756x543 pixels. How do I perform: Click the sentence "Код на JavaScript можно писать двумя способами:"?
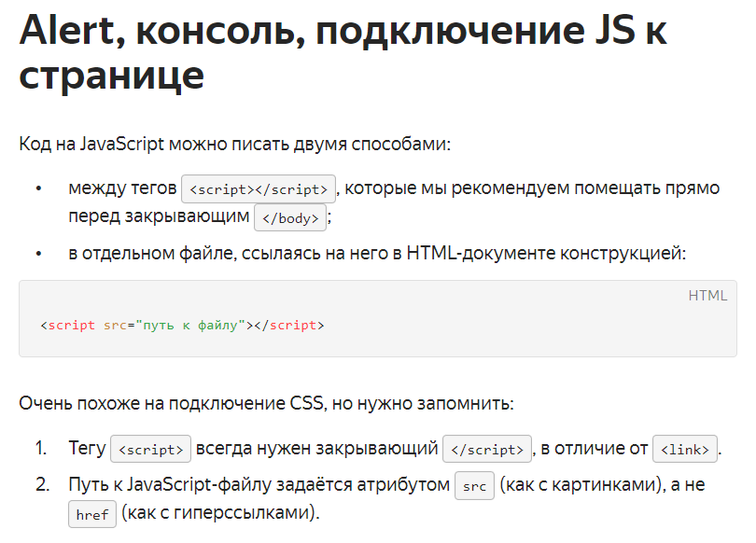(235, 144)
